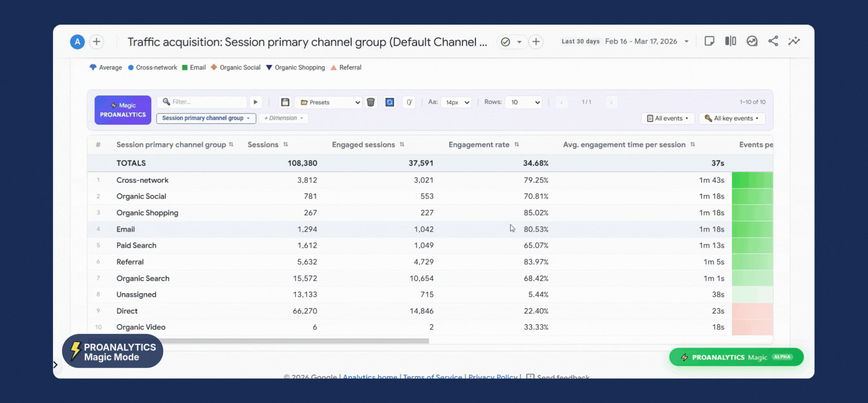Select the Cross-network row label

(142, 180)
